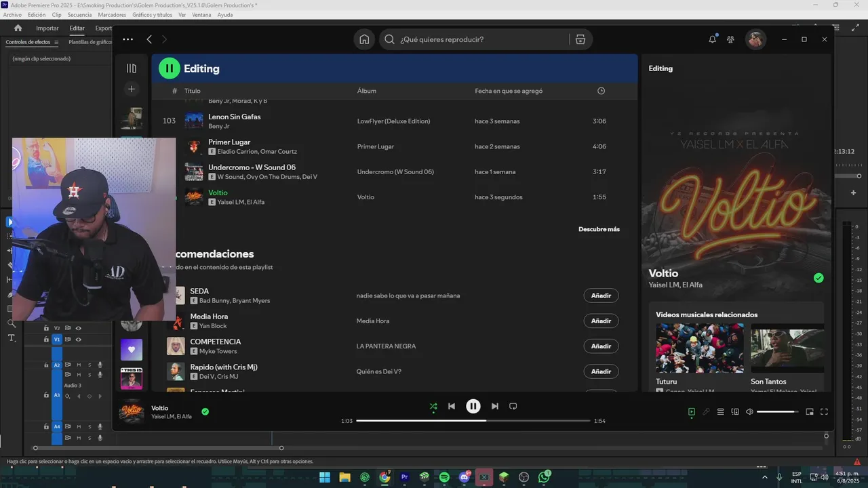Open Spotify miniplayer
868x488 pixels.
click(x=810, y=411)
